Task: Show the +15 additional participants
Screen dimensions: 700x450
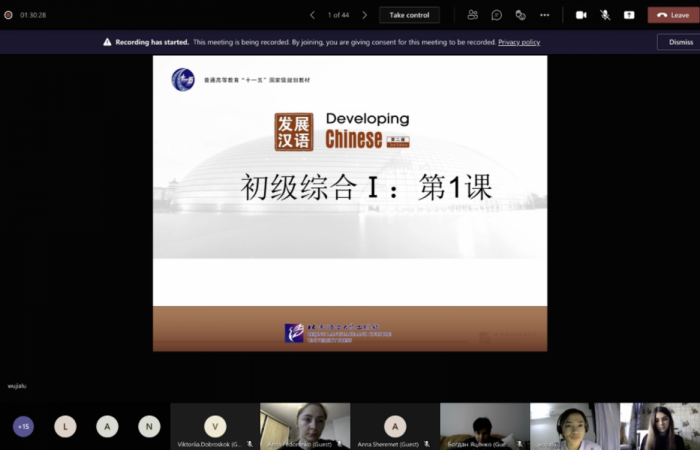Action: 23,426
